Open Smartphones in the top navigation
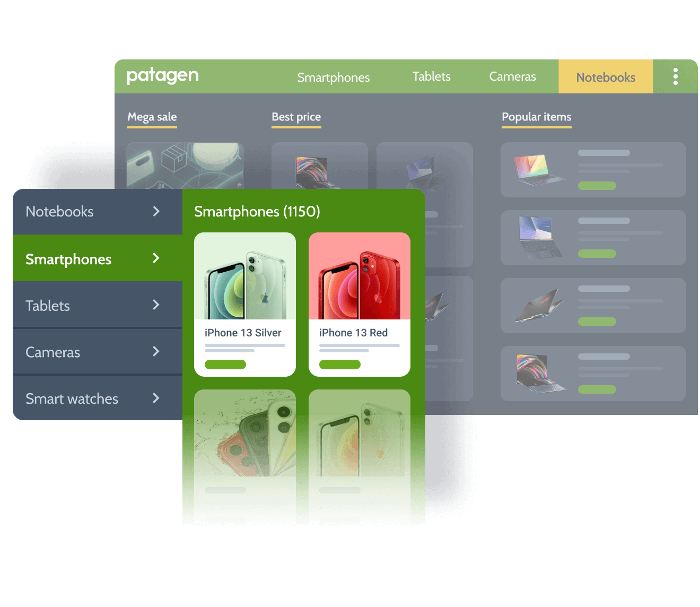700x607 pixels. 334,77
